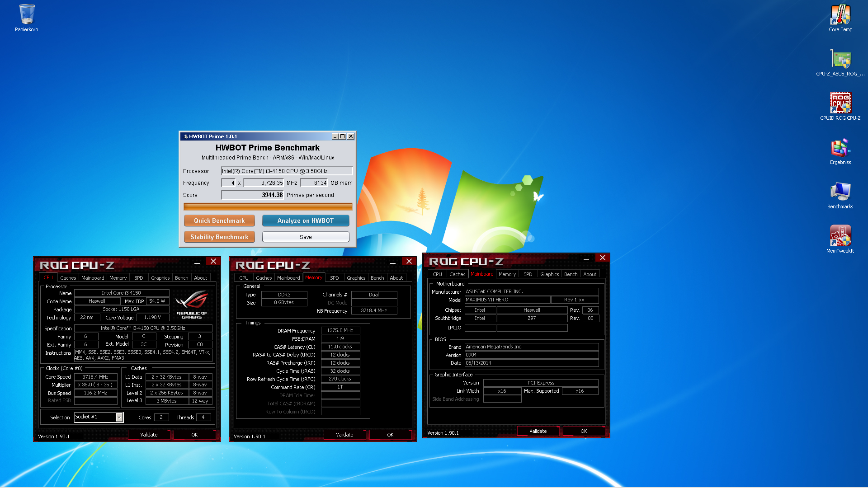The image size is (868, 488).
Task: Open the MemTweakIt desktop icon
Action: [x=840, y=239]
